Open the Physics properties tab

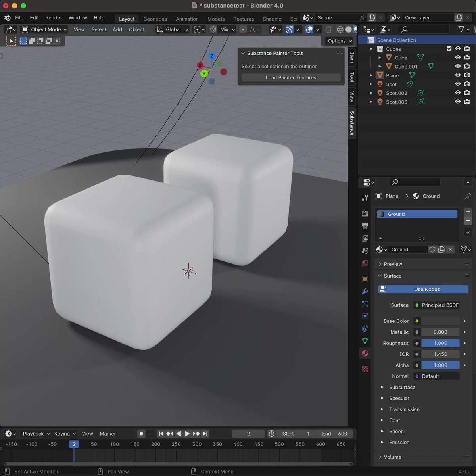[365, 316]
